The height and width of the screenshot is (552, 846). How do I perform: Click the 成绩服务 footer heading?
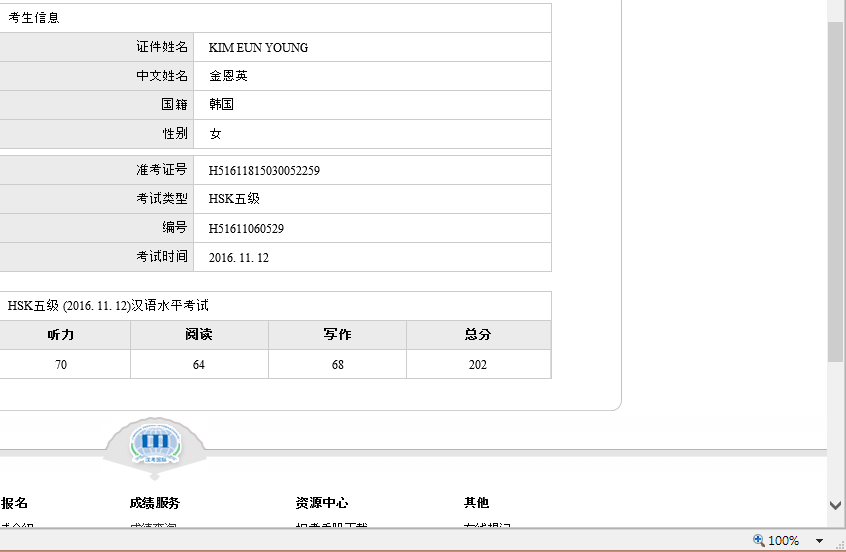[x=154, y=503]
